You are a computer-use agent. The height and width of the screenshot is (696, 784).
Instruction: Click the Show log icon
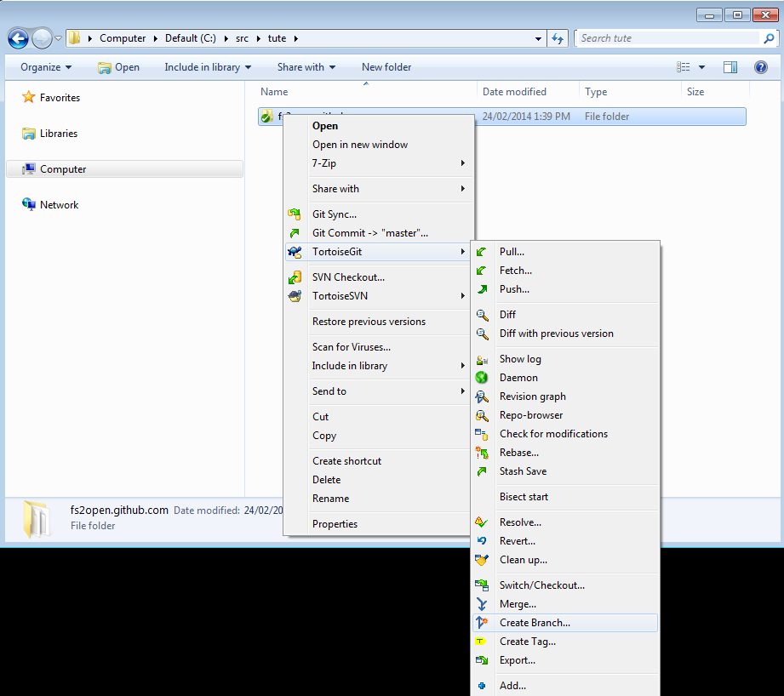483,359
